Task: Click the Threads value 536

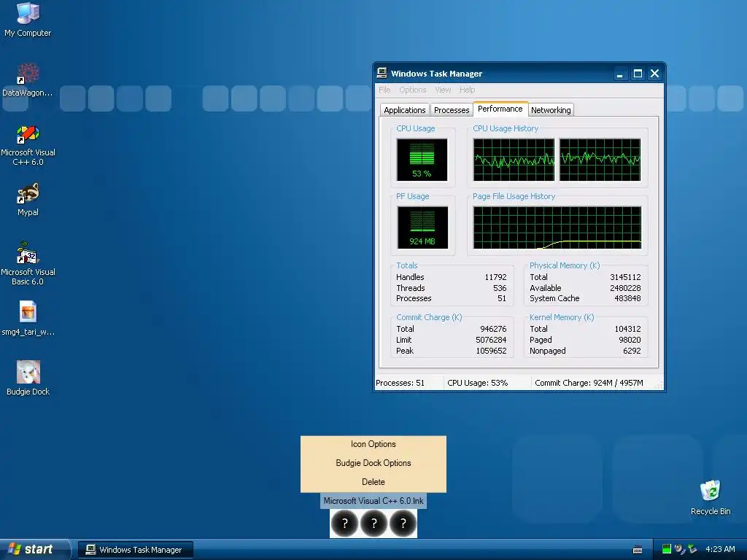Action: click(x=500, y=288)
